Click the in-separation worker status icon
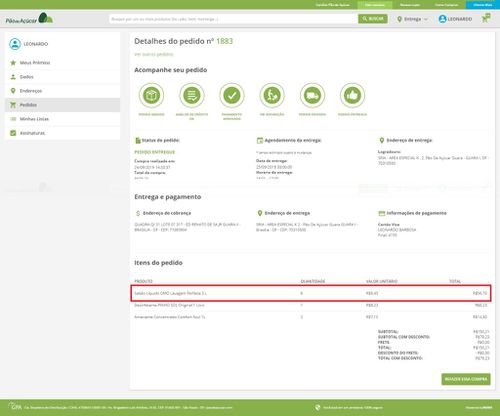The image size is (500, 416). 272,95
